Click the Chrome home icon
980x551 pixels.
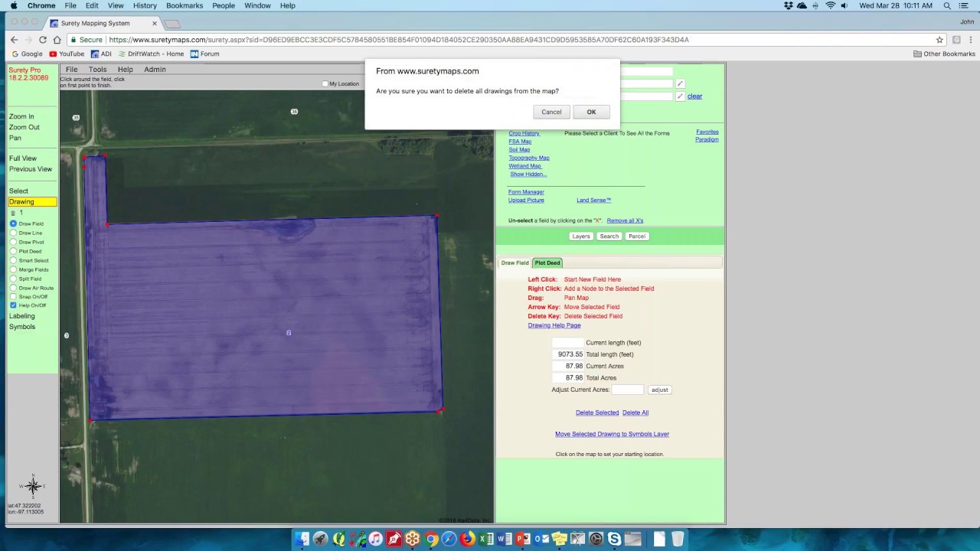57,40
